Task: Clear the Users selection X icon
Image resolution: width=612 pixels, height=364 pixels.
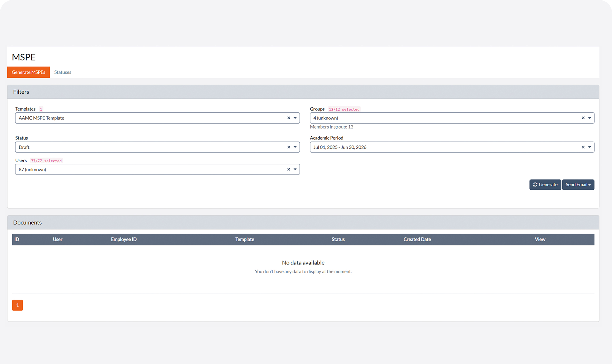Action: [x=288, y=169]
